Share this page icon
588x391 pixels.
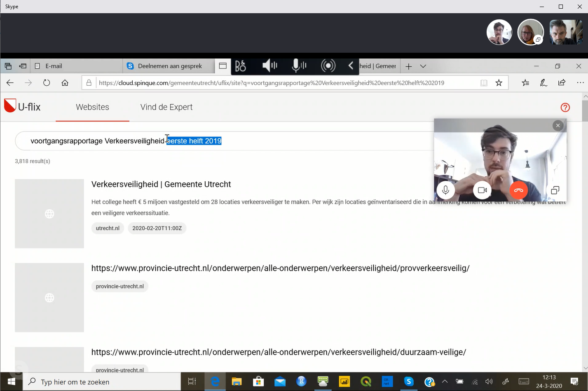tap(562, 83)
